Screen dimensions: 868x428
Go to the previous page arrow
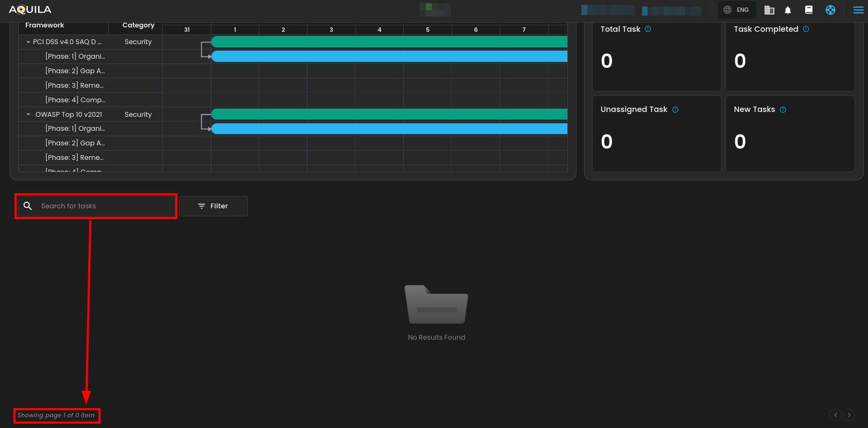coord(835,415)
